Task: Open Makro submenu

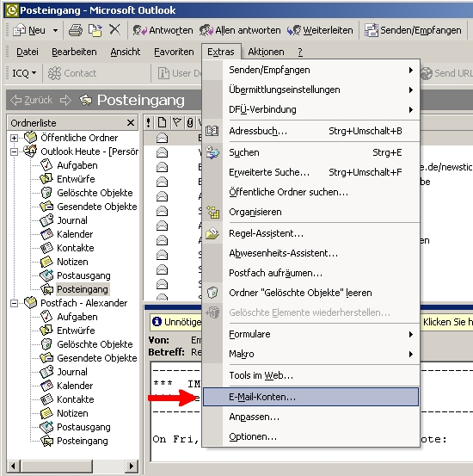Action: click(x=311, y=354)
